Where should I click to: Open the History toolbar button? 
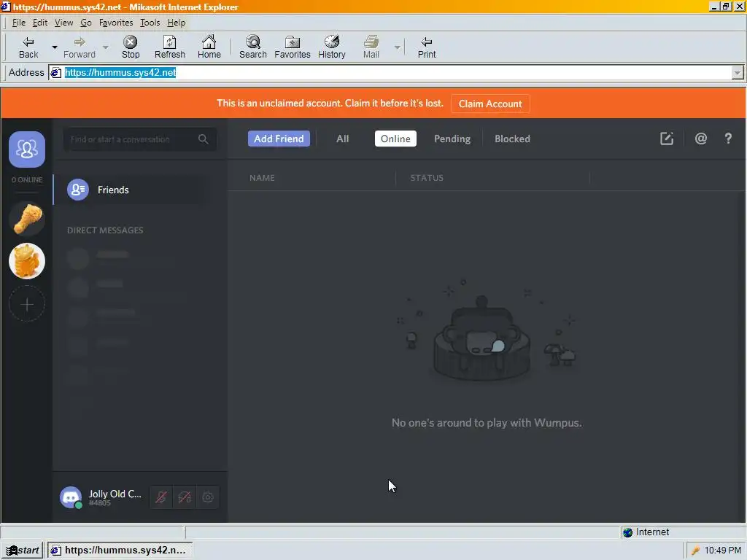pyautogui.click(x=332, y=47)
